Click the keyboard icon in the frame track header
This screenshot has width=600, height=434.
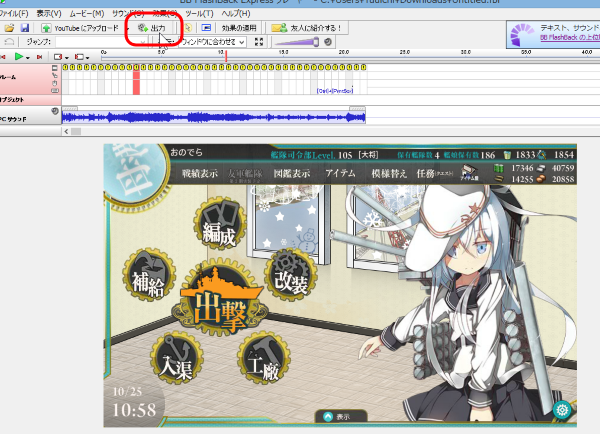point(55,91)
